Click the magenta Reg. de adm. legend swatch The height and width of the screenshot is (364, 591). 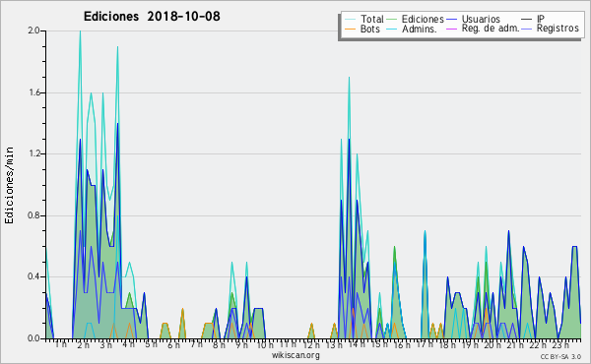tap(451, 29)
